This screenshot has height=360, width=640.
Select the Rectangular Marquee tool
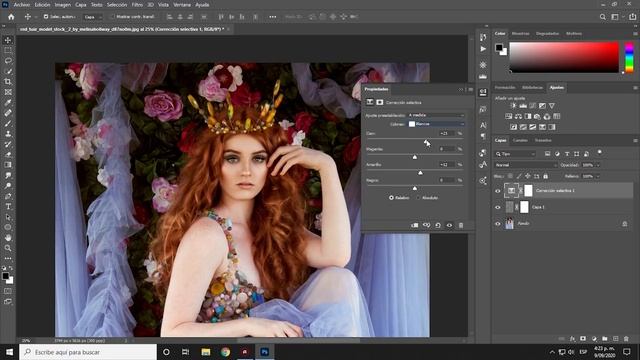coord(8,51)
